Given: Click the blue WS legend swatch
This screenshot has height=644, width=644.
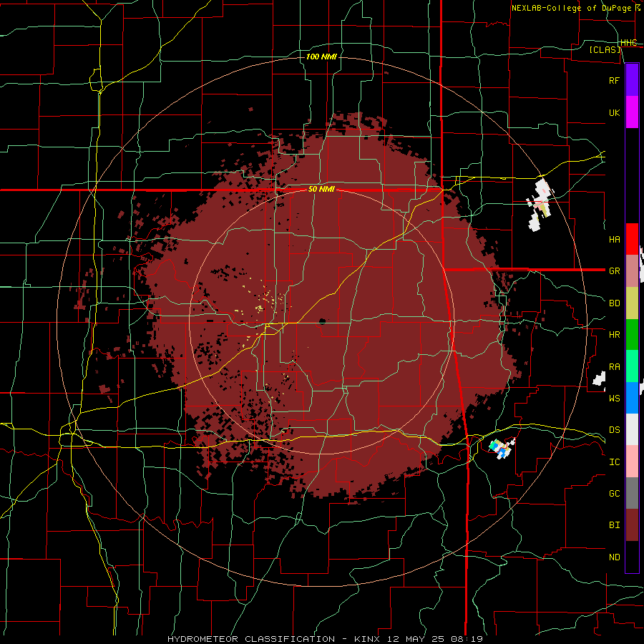Looking at the screenshot, I should click(632, 398).
